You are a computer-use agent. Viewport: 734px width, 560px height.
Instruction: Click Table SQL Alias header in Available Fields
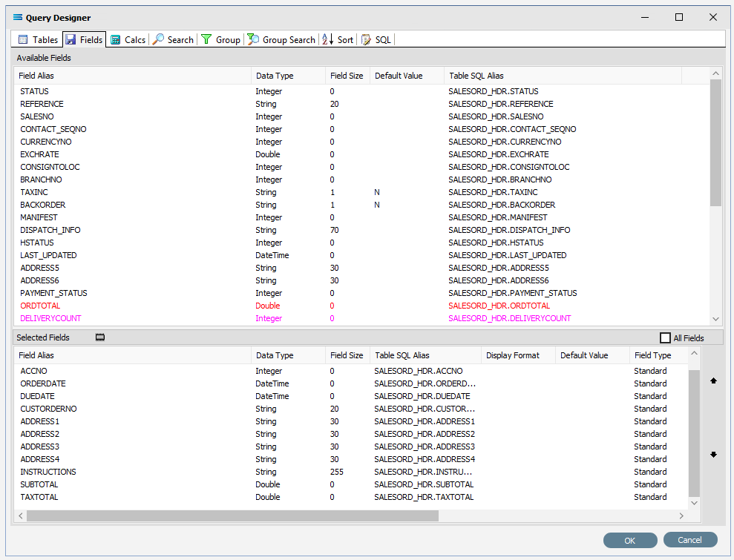coord(563,76)
